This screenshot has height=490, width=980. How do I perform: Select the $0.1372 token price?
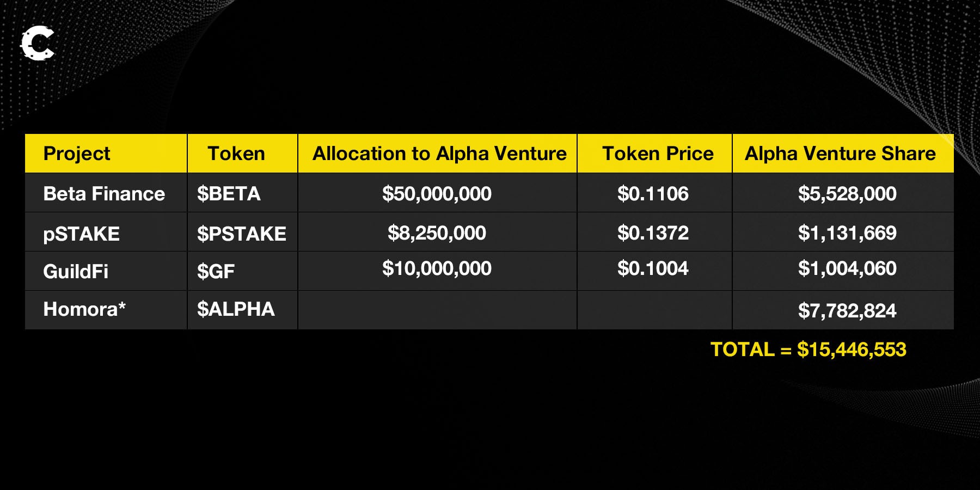[653, 233]
